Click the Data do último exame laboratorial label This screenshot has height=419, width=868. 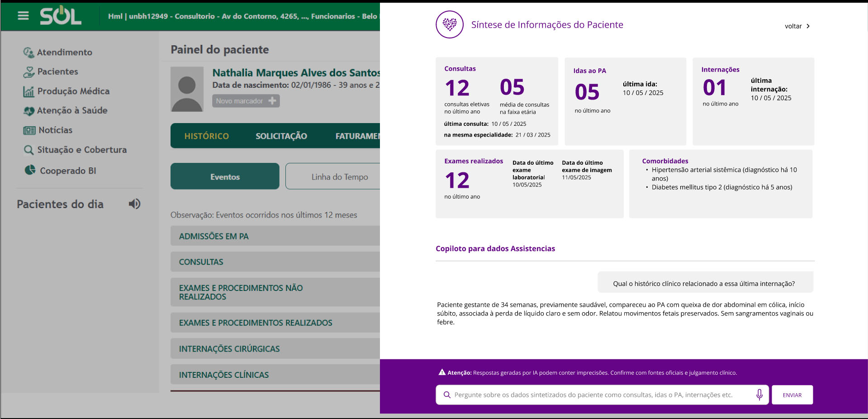coord(533,170)
